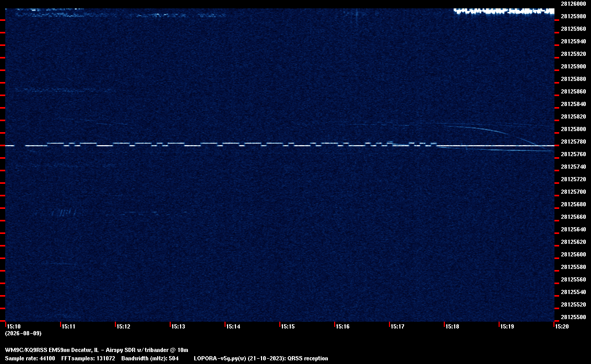Click the 28125500 frequency label

(574, 317)
